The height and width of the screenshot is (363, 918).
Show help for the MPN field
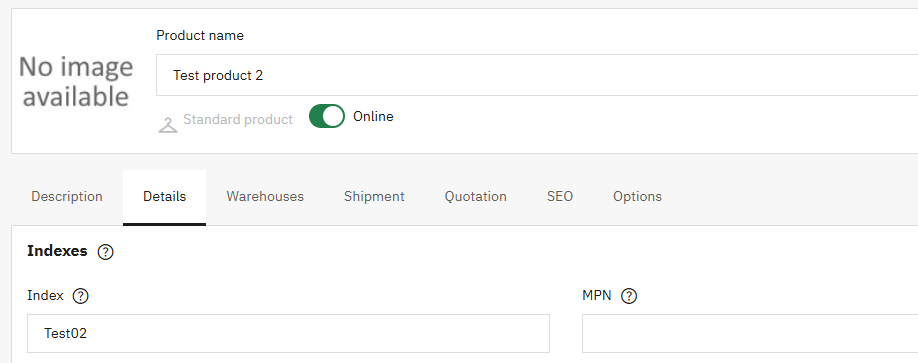(x=629, y=296)
